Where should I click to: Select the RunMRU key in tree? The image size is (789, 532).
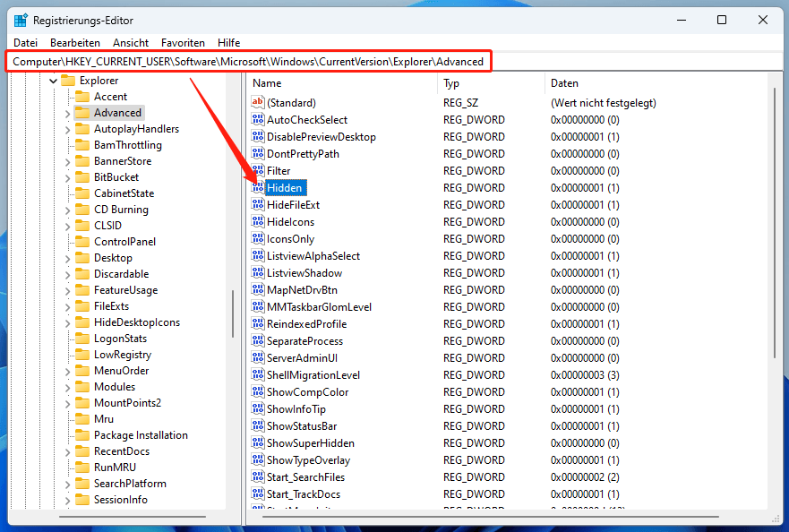115,468
